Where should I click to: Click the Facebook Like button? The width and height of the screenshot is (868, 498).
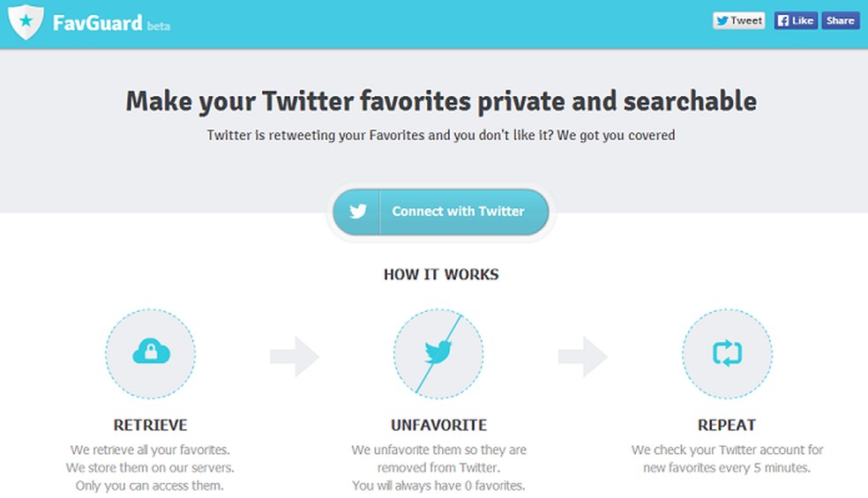pos(795,20)
